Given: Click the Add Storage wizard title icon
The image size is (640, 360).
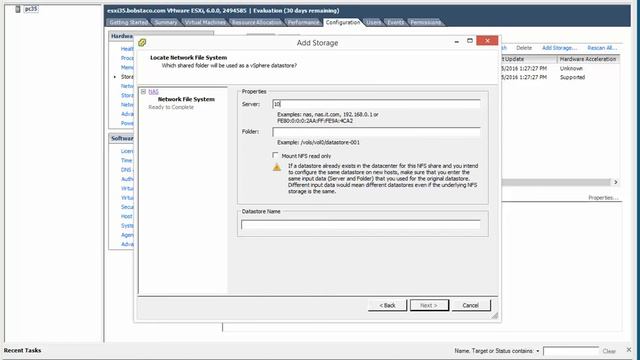Looking at the screenshot, I should 142,42.
